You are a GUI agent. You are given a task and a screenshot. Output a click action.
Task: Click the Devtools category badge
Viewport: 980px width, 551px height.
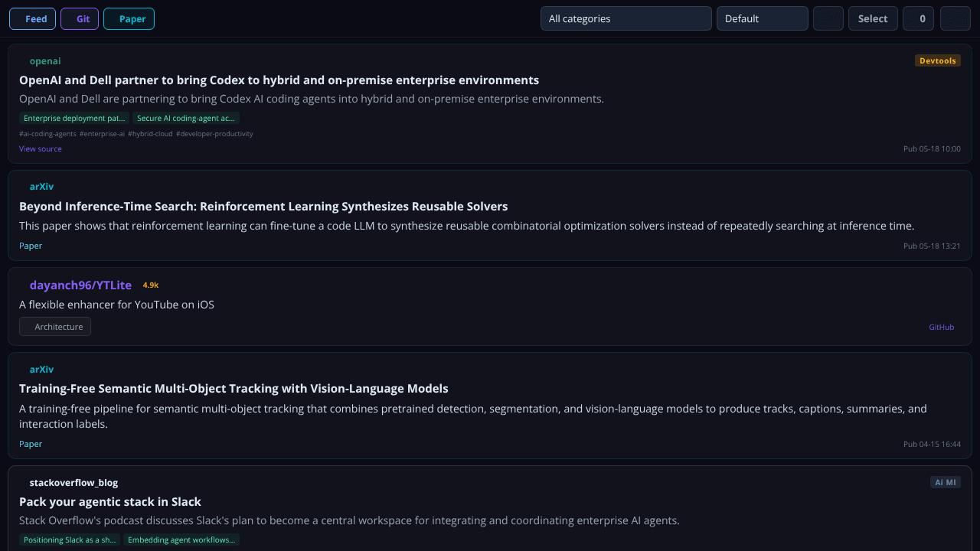(938, 60)
